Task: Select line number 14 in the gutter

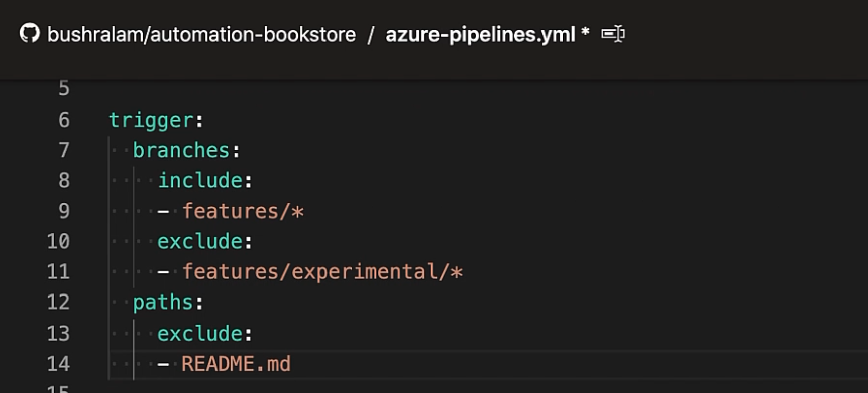Action: point(58,364)
